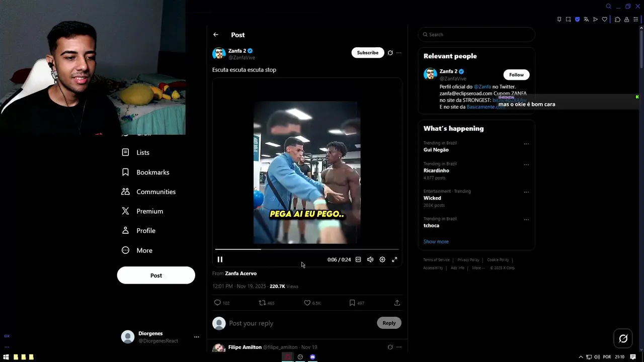Subscribe to Zanfa 2

(x=368, y=53)
